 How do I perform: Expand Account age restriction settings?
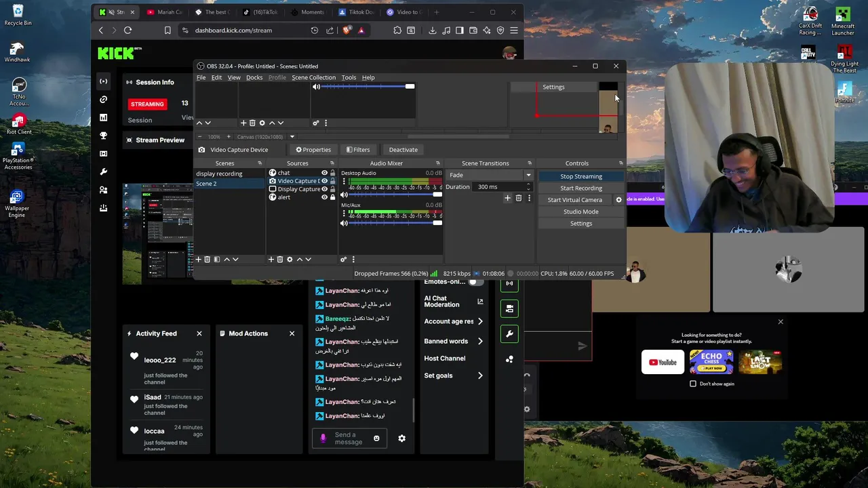(480, 321)
